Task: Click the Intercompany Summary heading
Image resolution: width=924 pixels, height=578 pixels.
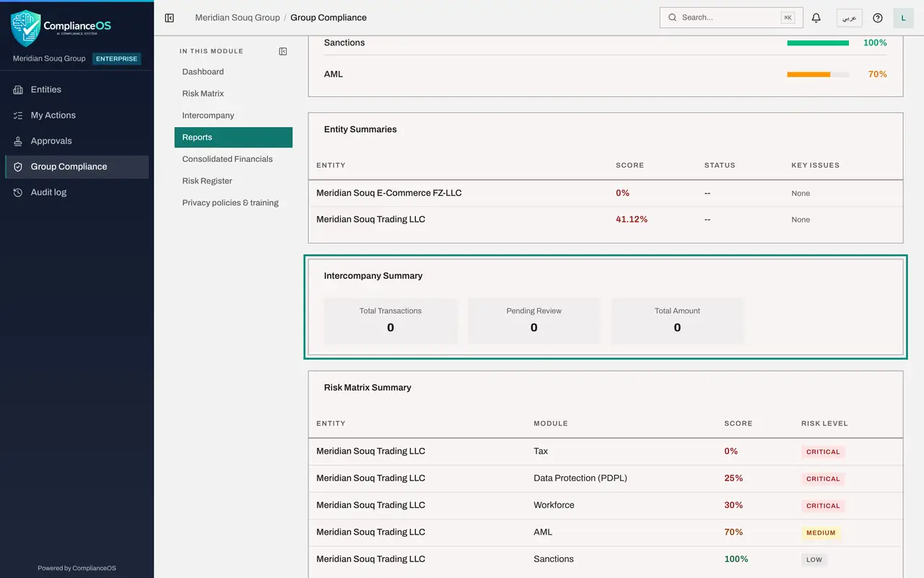Action: [x=373, y=276]
